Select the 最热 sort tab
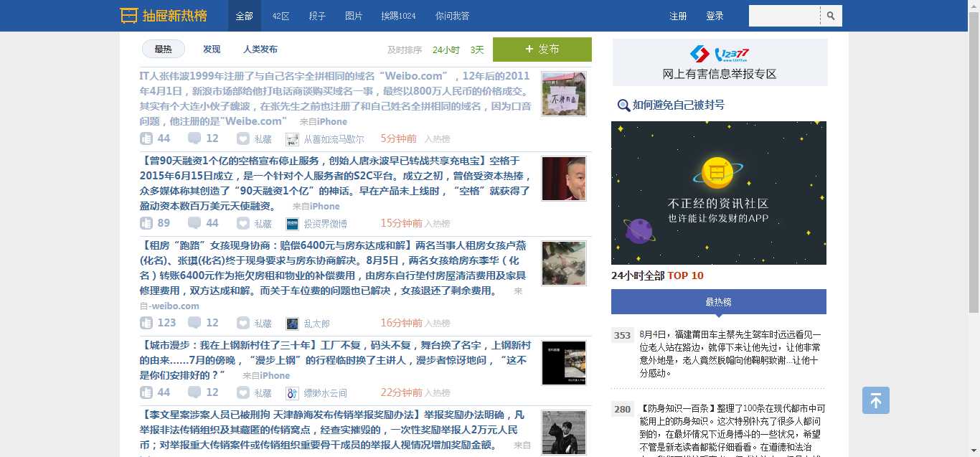This screenshot has height=457, width=980. 164,49
